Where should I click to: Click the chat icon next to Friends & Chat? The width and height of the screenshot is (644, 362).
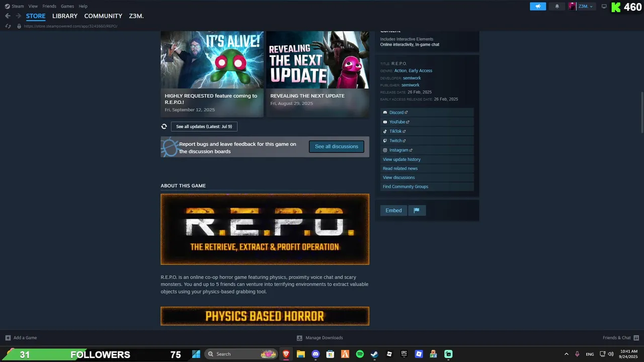click(x=636, y=338)
